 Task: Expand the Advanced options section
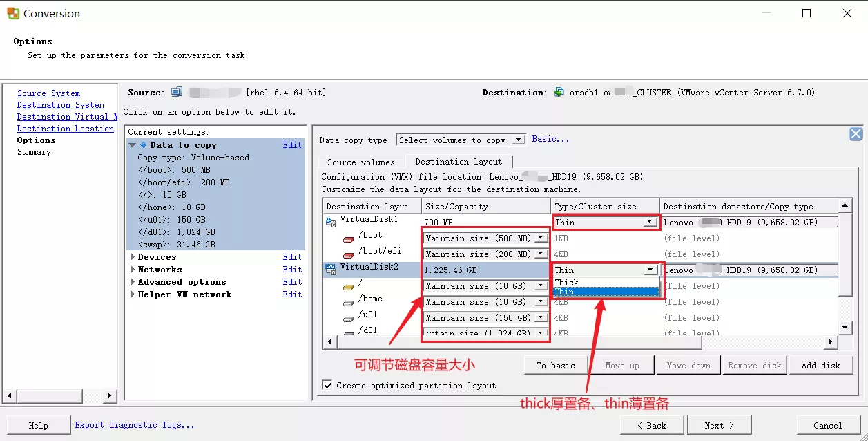tap(133, 282)
